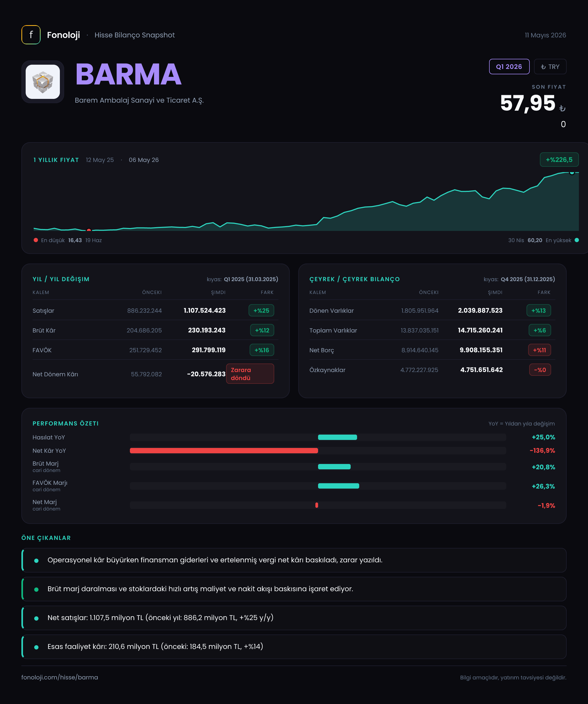Click the Net Marj red bar
This screenshot has height=704, width=588.
point(316,505)
